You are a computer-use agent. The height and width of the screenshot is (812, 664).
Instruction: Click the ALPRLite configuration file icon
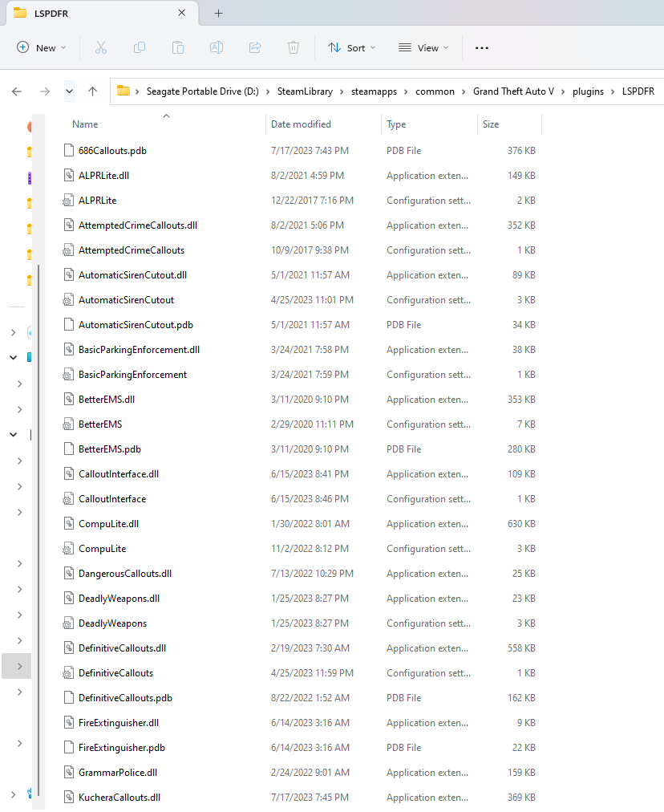point(68,201)
